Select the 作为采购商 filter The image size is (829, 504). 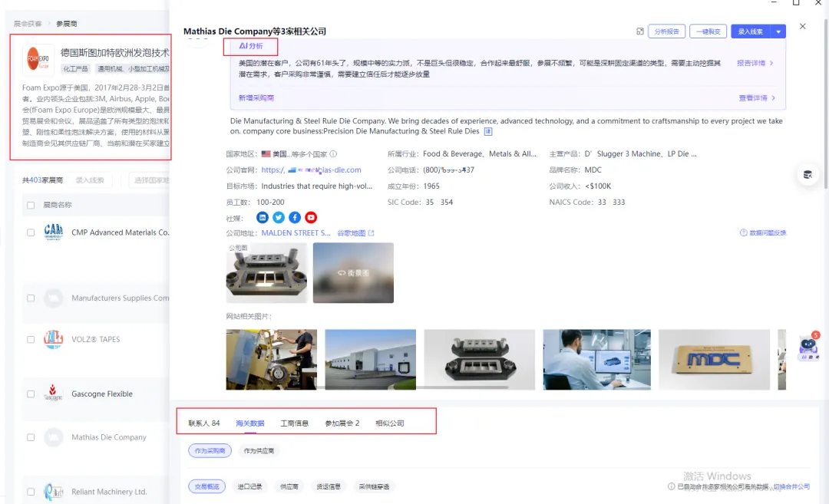pyautogui.click(x=210, y=450)
